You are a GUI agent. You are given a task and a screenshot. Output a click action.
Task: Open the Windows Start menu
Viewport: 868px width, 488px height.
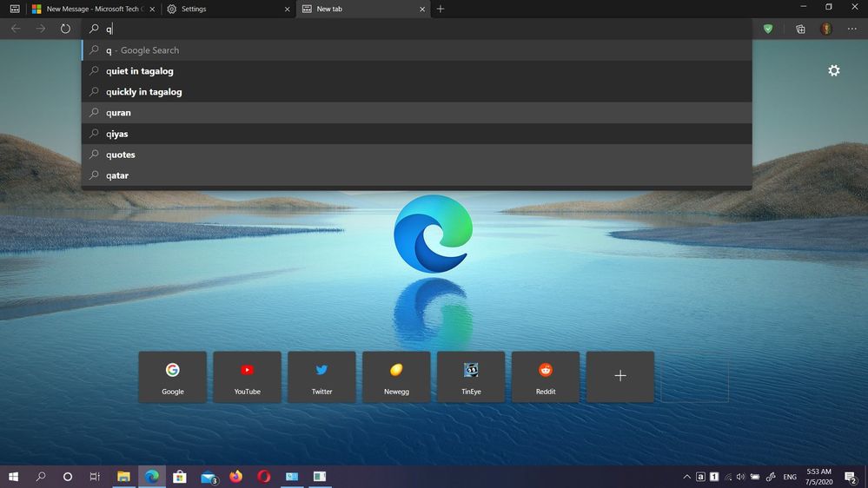(13, 477)
